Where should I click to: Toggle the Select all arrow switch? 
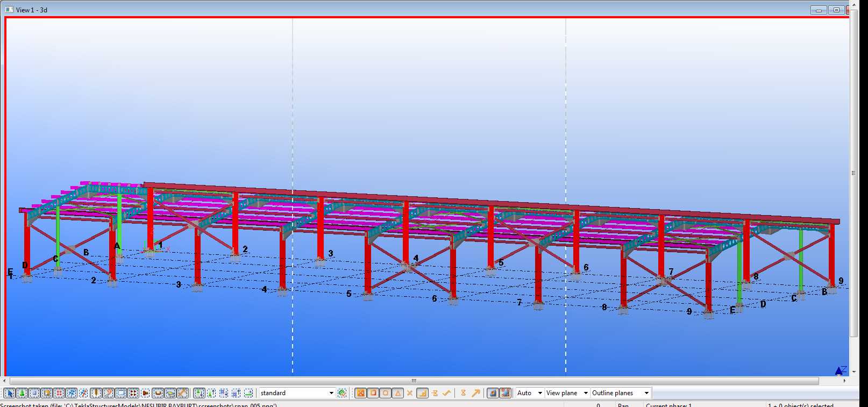pos(9,393)
